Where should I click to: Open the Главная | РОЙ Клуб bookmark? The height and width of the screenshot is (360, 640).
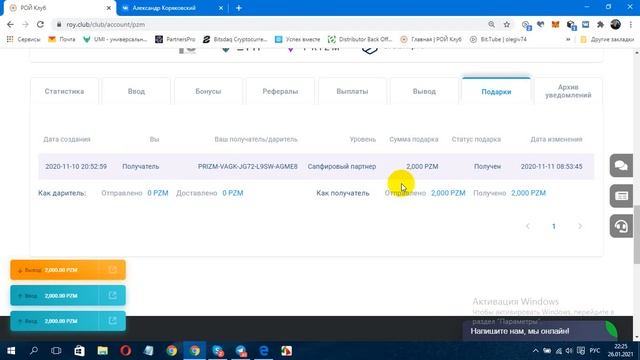[x=431, y=39]
